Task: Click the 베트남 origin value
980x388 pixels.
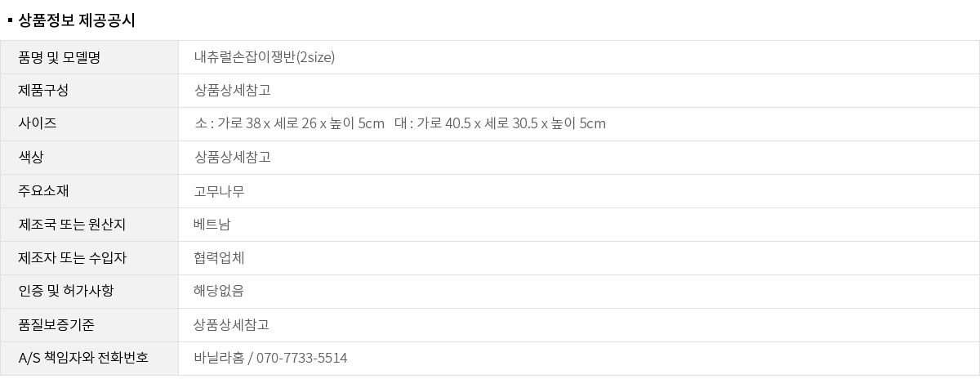Action: pyautogui.click(x=212, y=225)
